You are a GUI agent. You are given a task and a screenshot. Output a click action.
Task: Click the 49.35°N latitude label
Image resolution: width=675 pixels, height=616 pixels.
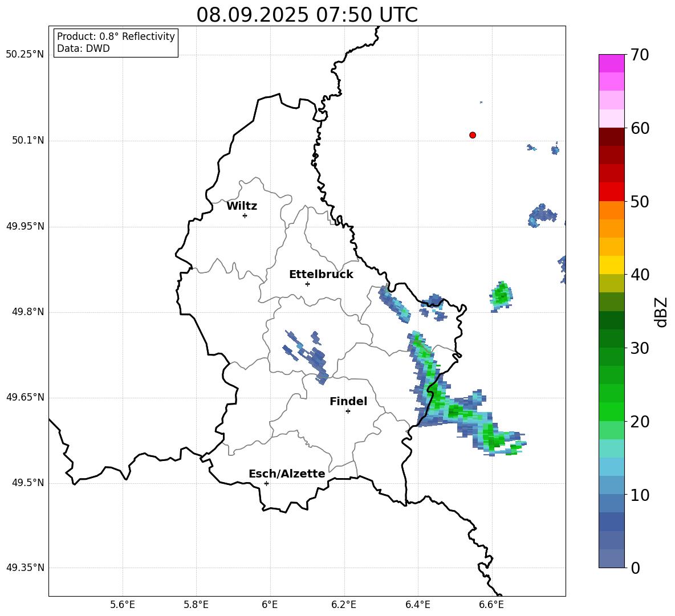click(x=25, y=568)
